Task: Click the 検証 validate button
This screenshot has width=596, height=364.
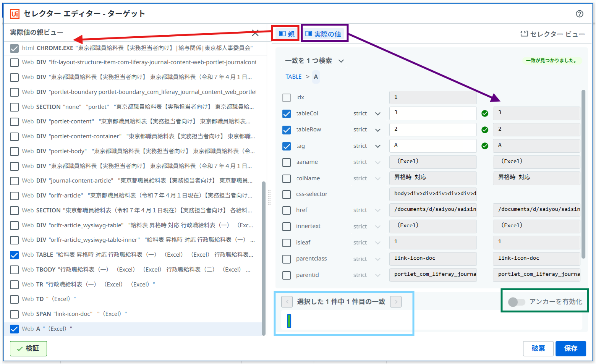Action: [28, 349]
